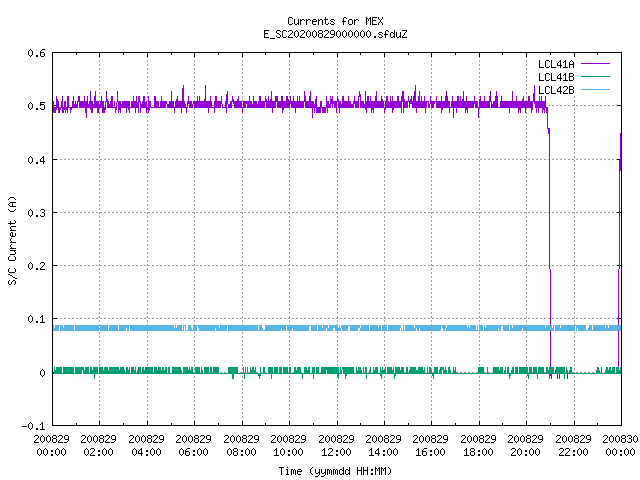Click the x-axis label 'Time (yymmdd HH:MM)'

click(x=335, y=471)
